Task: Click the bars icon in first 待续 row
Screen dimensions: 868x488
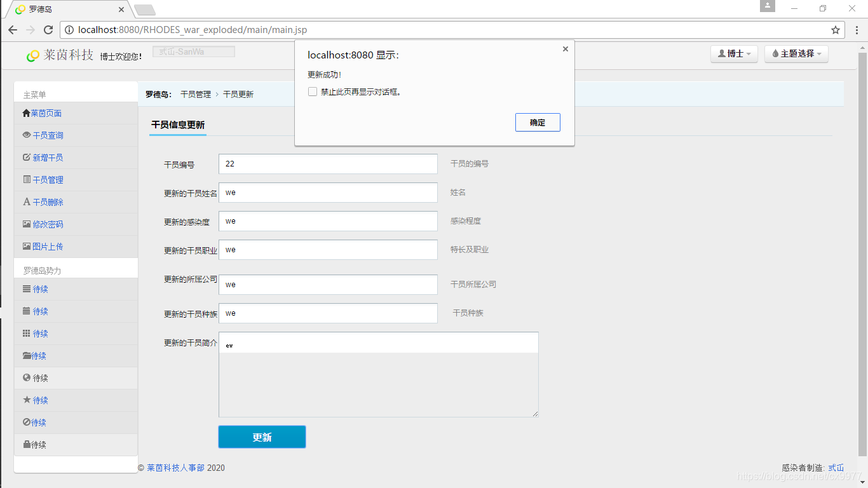Action: [27, 289]
